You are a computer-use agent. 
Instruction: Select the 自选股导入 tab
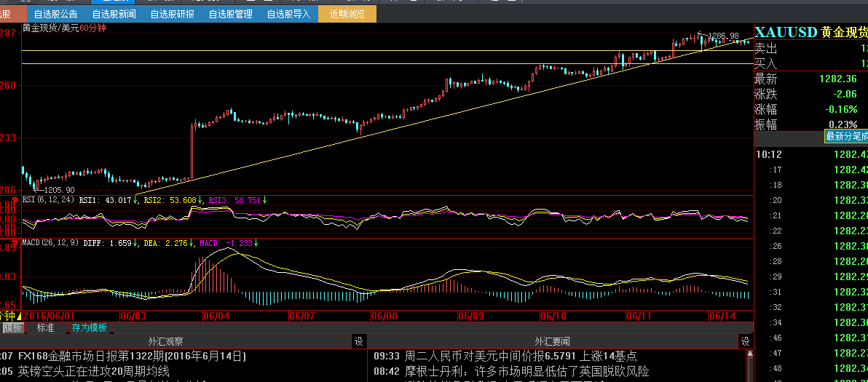[288, 14]
